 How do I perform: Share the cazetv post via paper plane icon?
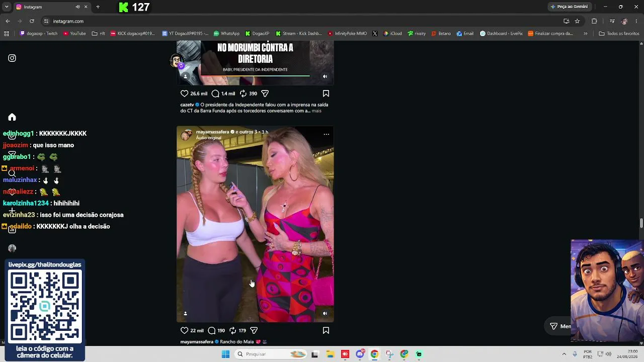click(265, 94)
